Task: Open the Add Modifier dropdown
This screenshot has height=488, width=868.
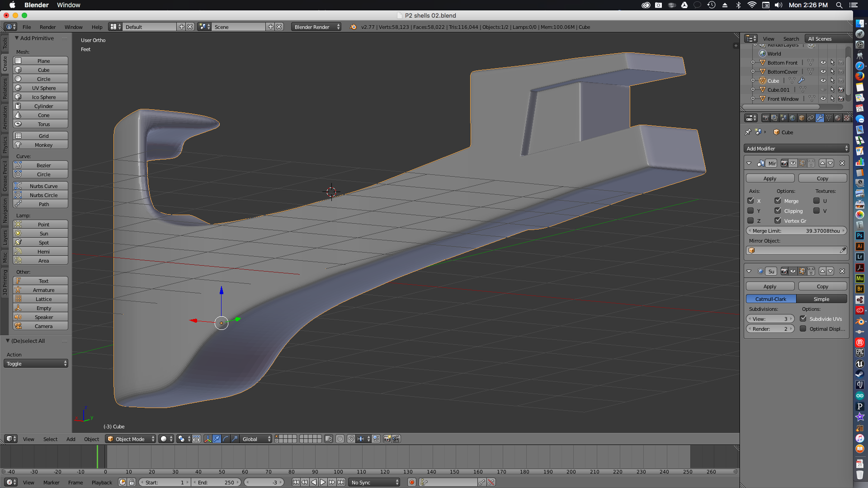Action: pos(797,148)
